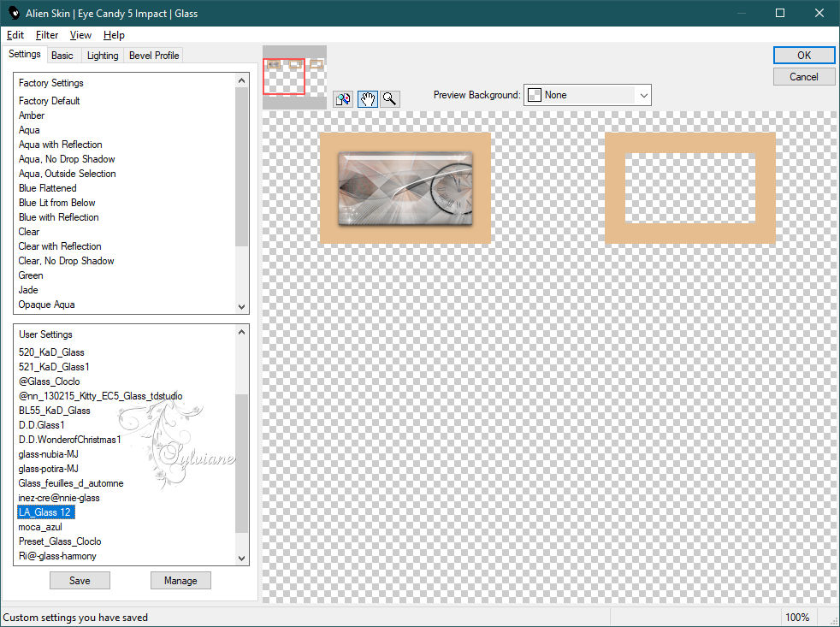The height and width of the screenshot is (627, 840).
Task: Choose the D.D.WonderofChristmas1 setting
Action: (70, 440)
